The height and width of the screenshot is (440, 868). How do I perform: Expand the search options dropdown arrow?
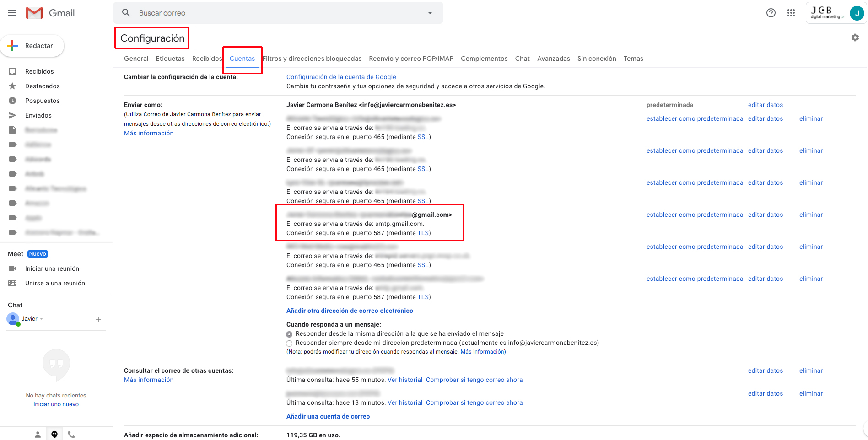point(430,13)
